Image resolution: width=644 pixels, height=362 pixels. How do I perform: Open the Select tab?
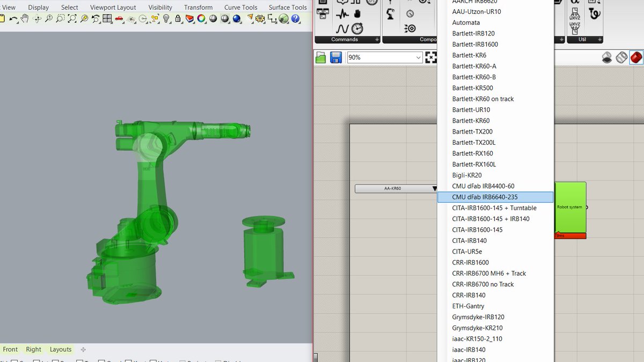tap(70, 8)
